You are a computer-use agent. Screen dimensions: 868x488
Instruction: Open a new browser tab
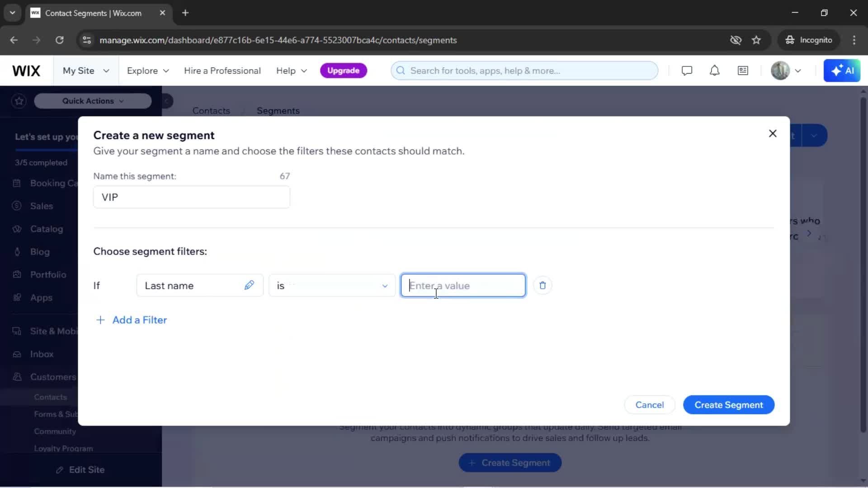coord(185,13)
